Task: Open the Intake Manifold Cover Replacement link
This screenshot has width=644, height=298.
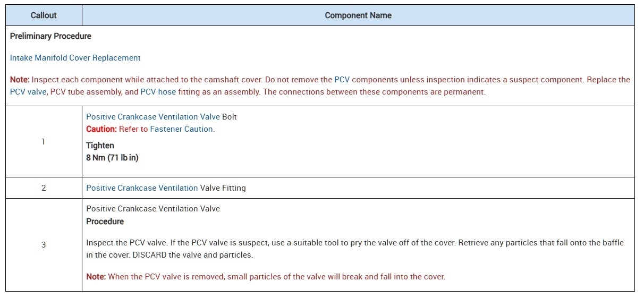Action: click(75, 58)
